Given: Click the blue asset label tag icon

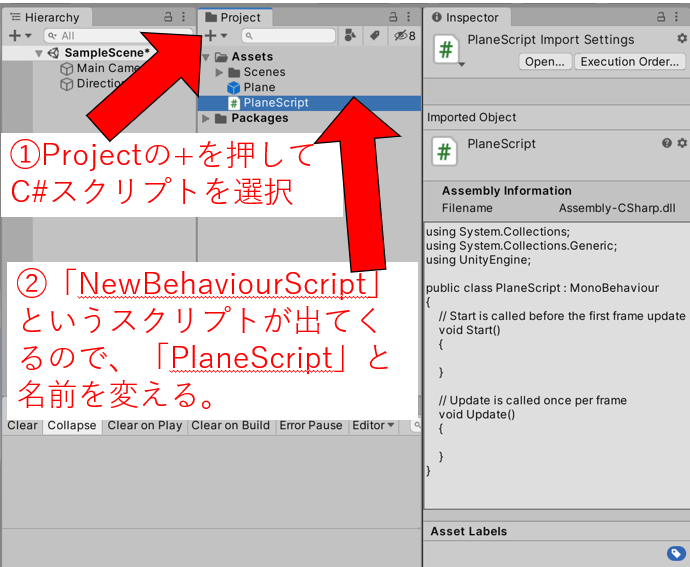Looking at the screenshot, I should pyautogui.click(x=676, y=553).
